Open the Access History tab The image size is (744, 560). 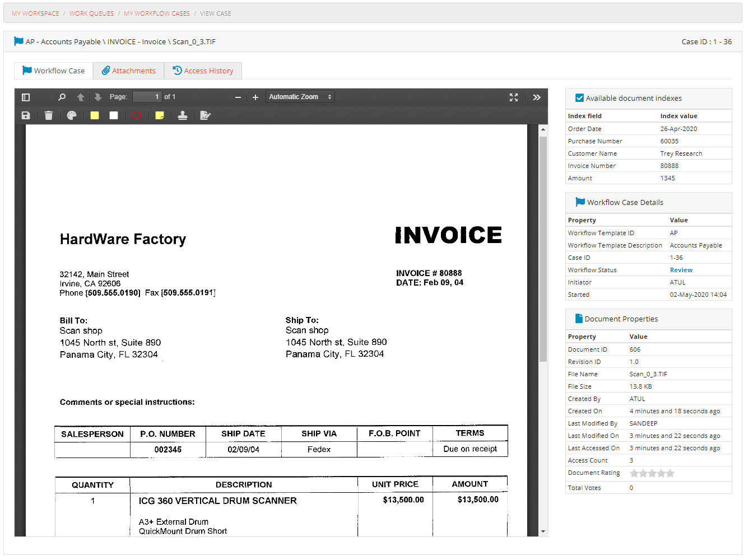(x=203, y=71)
